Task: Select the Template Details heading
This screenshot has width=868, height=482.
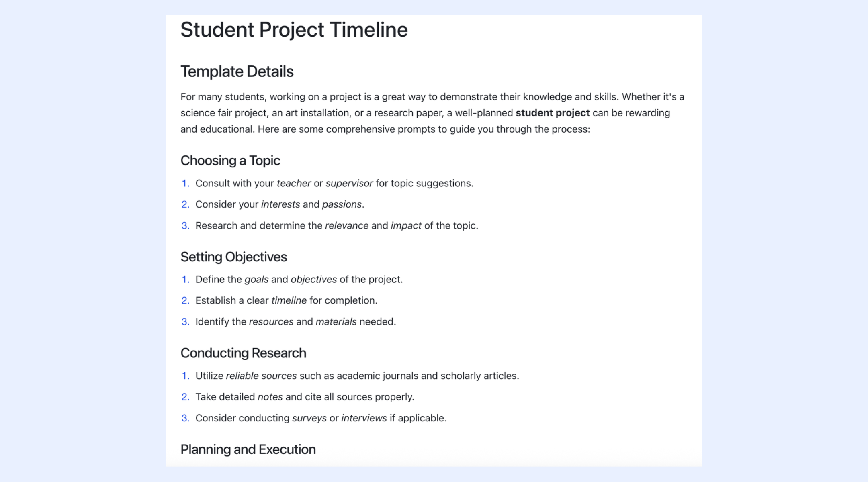Action: tap(237, 71)
